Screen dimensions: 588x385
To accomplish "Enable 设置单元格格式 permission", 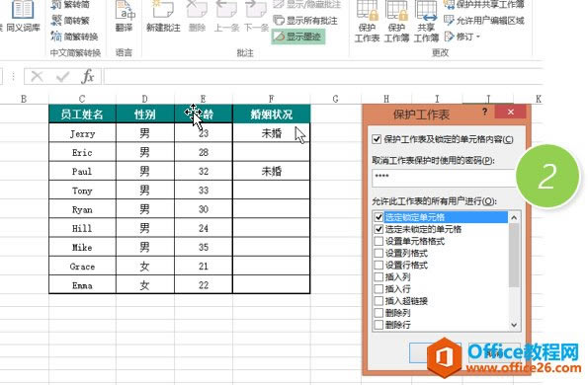I will pyautogui.click(x=378, y=241).
